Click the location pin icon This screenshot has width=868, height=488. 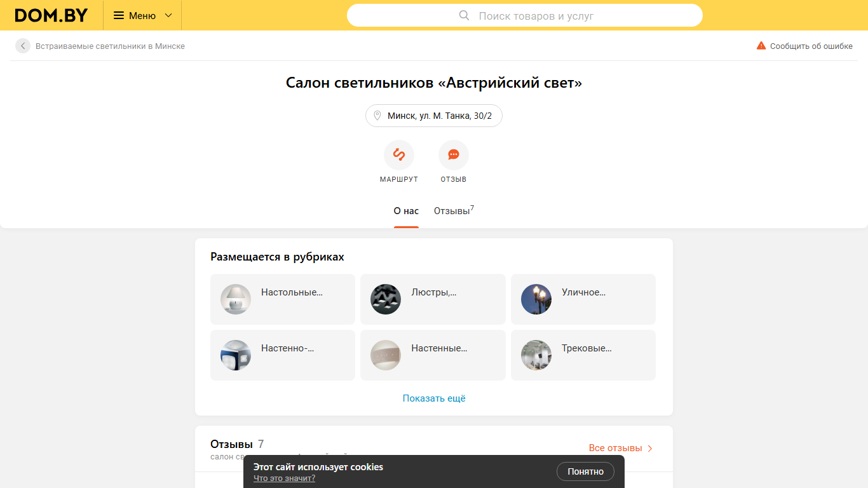click(377, 116)
